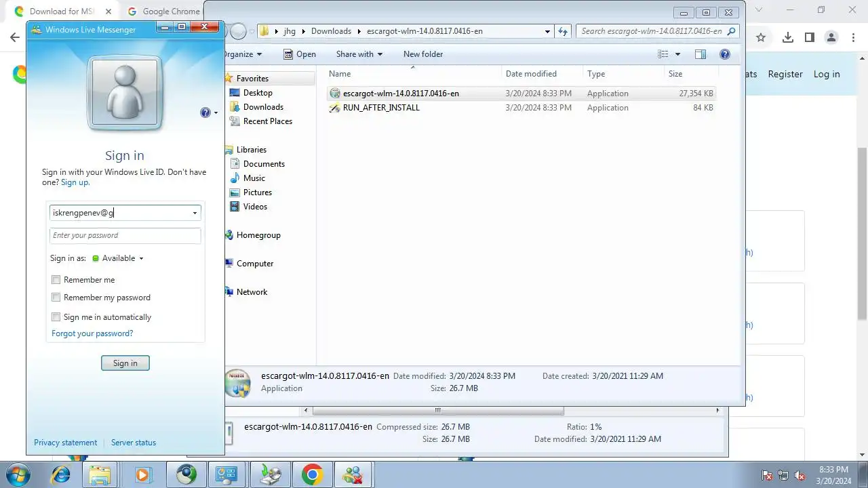Image resolution: width=868 pixels, height=488 pixels.
Task: Click the search magnifier in Explorer
Action: tap(731, 31)
